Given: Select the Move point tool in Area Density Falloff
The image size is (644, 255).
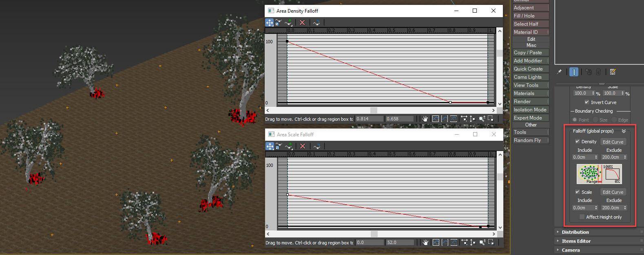Looking at the screenshot, I should tap(270, 23).
